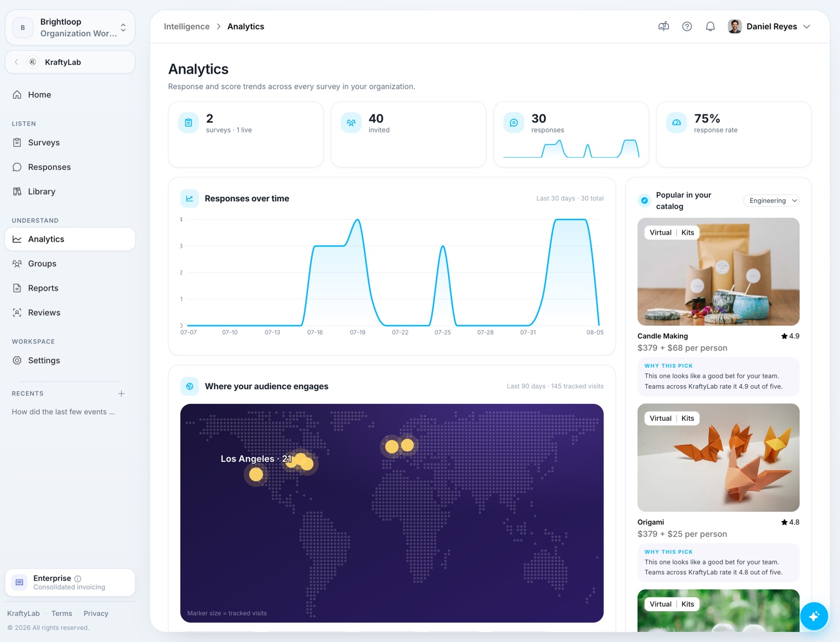Open recent 'How did the last few events'
840x642 pixels.
coord(64,412)
